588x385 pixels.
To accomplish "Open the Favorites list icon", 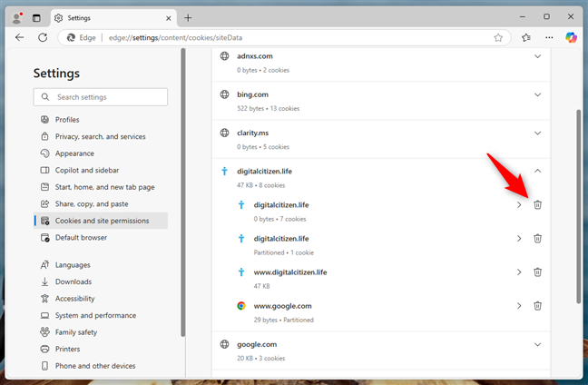I will [526, 37].
